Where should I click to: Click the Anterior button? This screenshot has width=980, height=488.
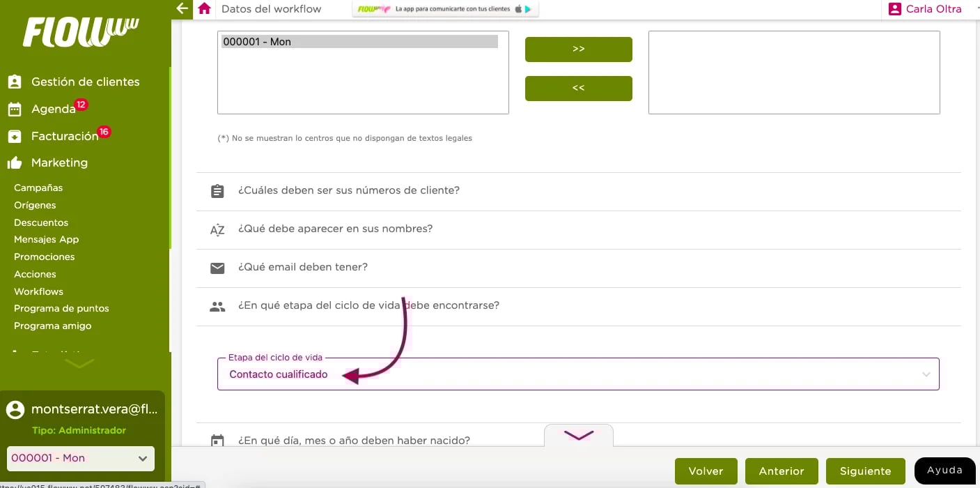coord(781,471)
